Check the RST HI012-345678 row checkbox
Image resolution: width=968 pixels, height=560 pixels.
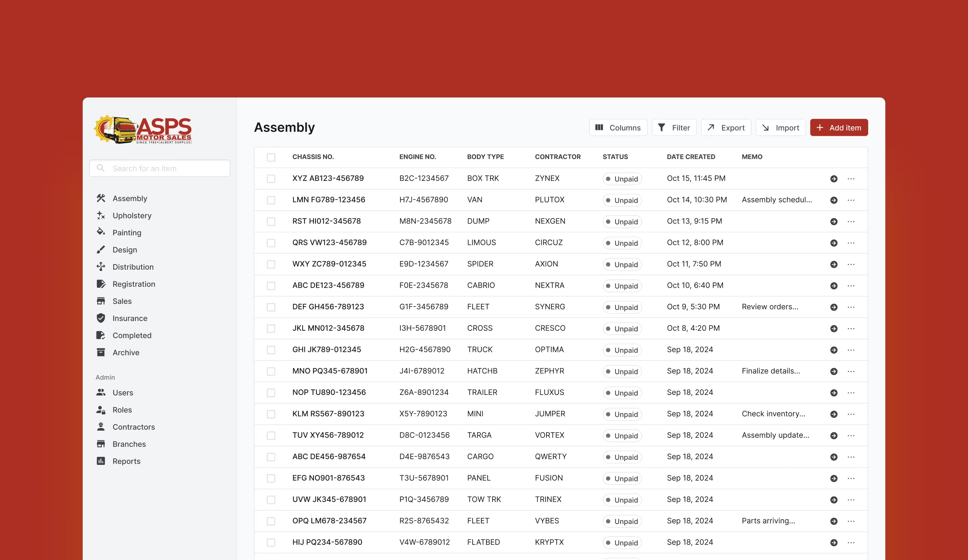tap(271, 221)
